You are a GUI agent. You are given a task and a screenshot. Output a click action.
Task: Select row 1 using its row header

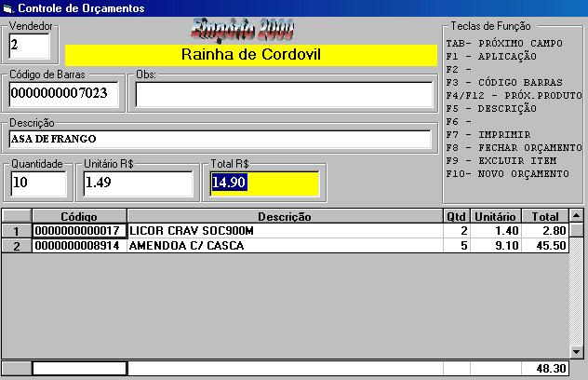[x=16, y=231]
